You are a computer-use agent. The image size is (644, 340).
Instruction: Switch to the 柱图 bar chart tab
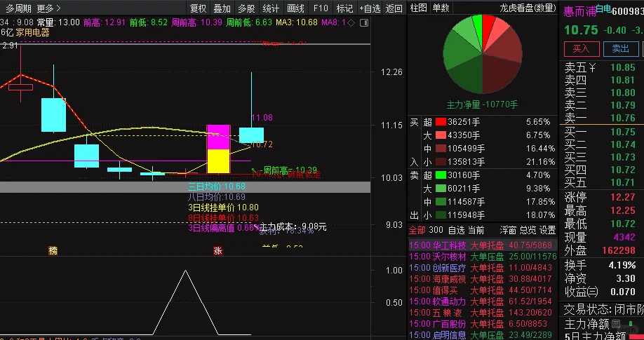pyautogui.click(x=419, y=8)
